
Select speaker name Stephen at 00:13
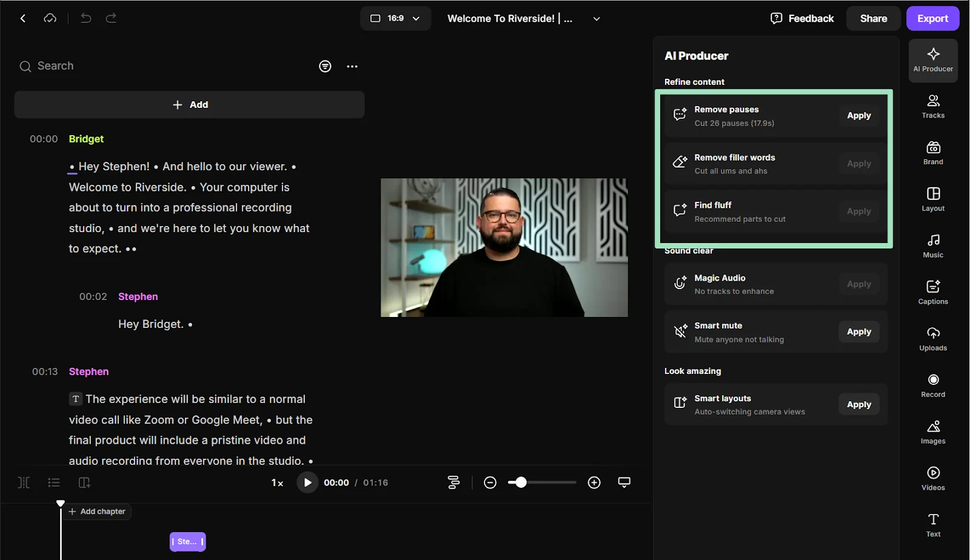click(89, 372)
